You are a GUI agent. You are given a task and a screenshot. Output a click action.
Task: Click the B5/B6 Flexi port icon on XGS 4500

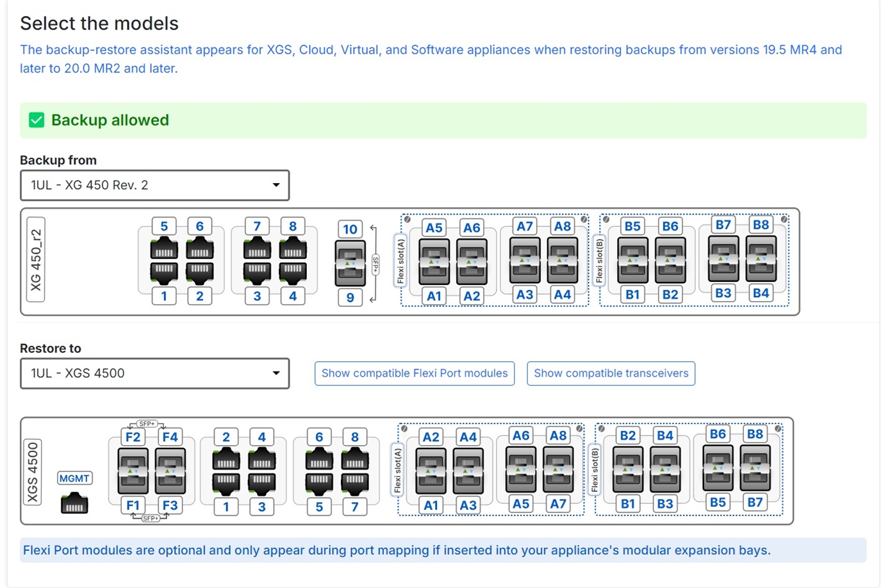point(718,469)
